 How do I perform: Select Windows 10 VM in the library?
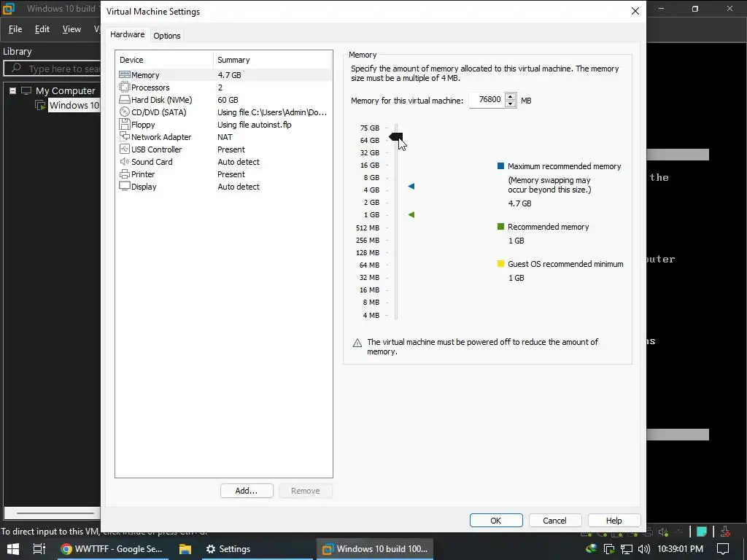[74, 105]
